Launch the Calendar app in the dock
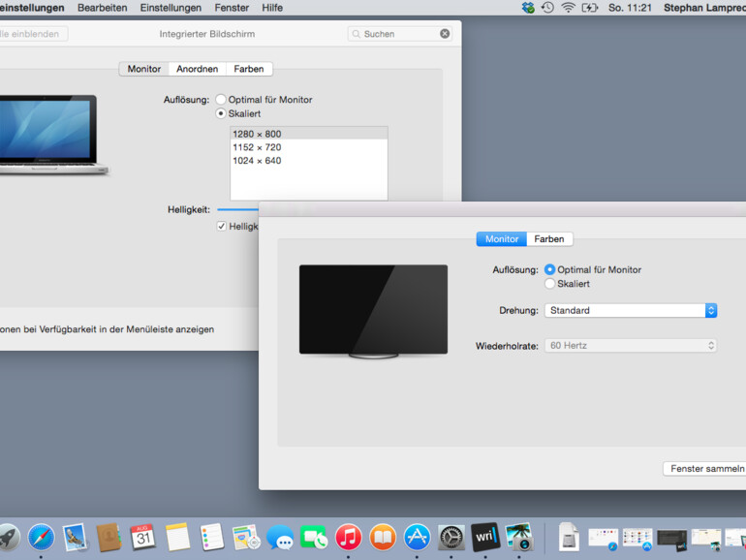 tap(143, 536)
